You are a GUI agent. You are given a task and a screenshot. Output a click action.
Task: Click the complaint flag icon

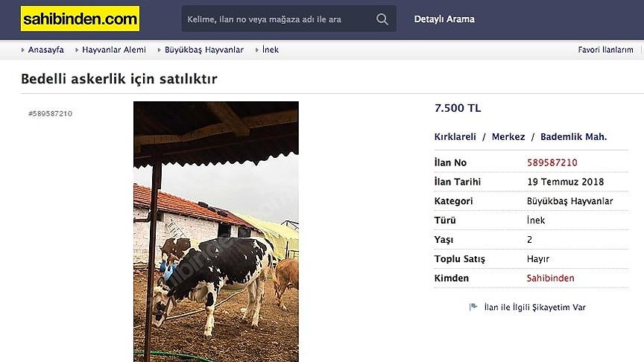click(473, 307)
